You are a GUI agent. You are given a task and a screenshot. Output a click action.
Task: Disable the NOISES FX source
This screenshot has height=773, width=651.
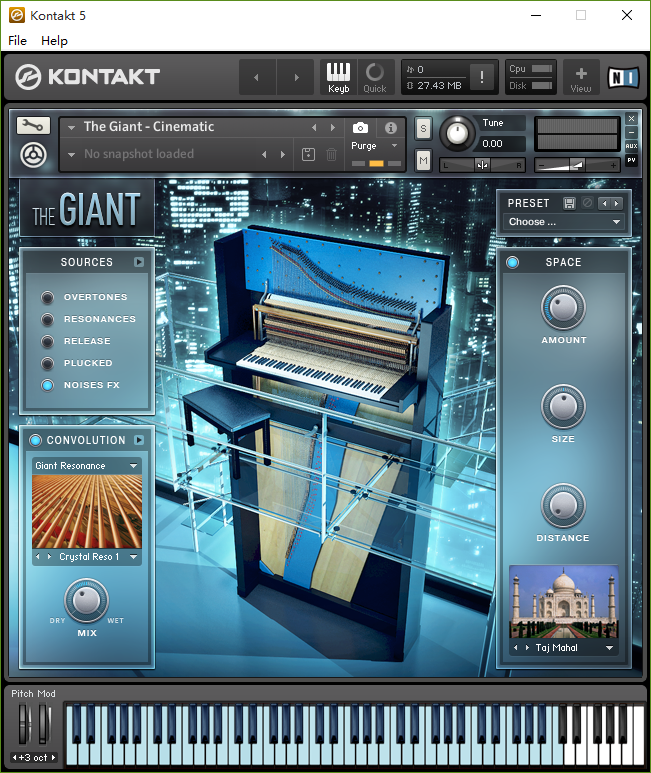tap(47, 386)
